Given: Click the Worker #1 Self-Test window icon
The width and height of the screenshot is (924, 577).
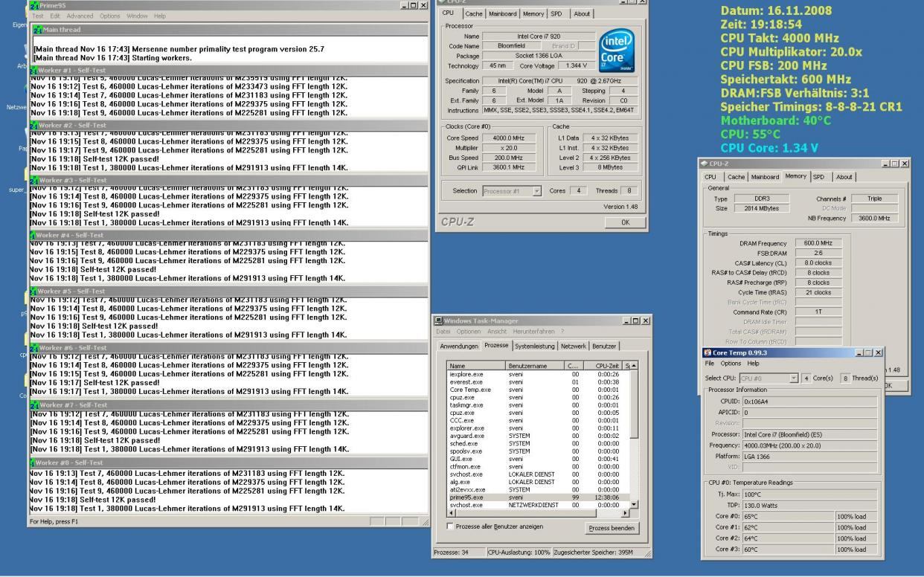Looking at the screenshot, I should [x=35, y=70].
